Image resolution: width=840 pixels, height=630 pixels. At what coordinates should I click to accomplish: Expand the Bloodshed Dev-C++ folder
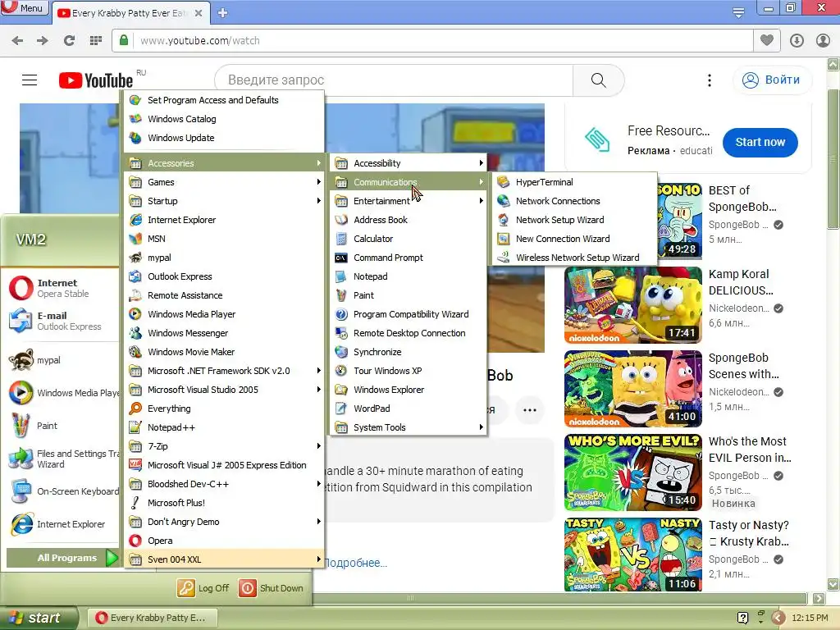pos(225,484)
